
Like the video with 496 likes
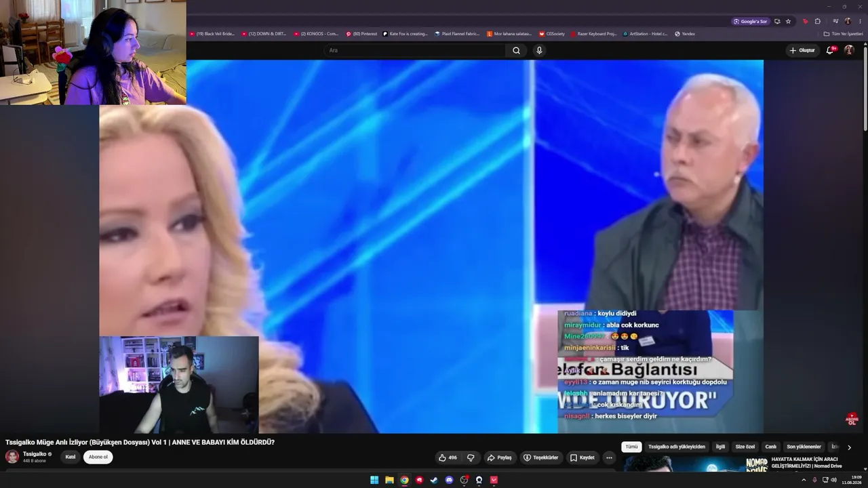(448, 457)
